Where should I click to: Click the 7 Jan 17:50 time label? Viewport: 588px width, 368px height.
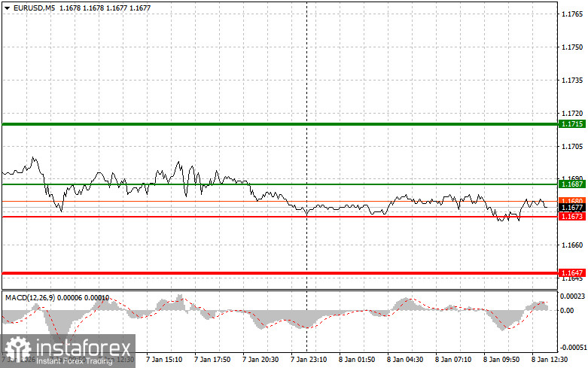[212, 360]
